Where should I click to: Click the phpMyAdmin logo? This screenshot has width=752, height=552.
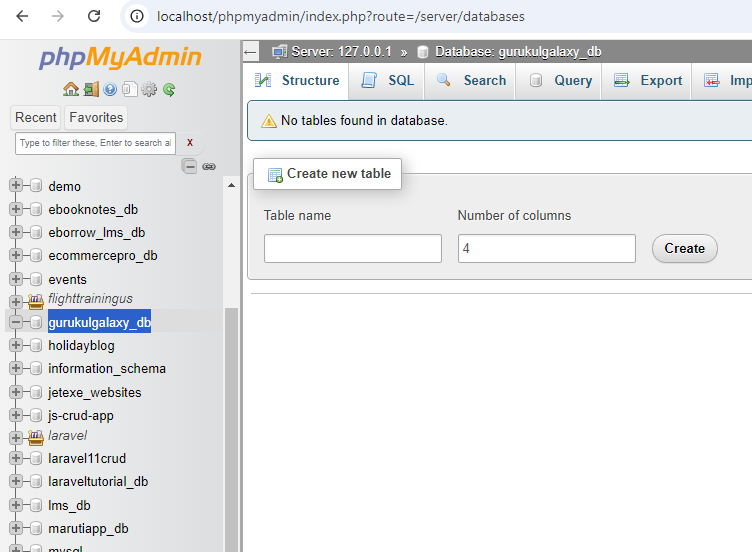pos(120,57)
